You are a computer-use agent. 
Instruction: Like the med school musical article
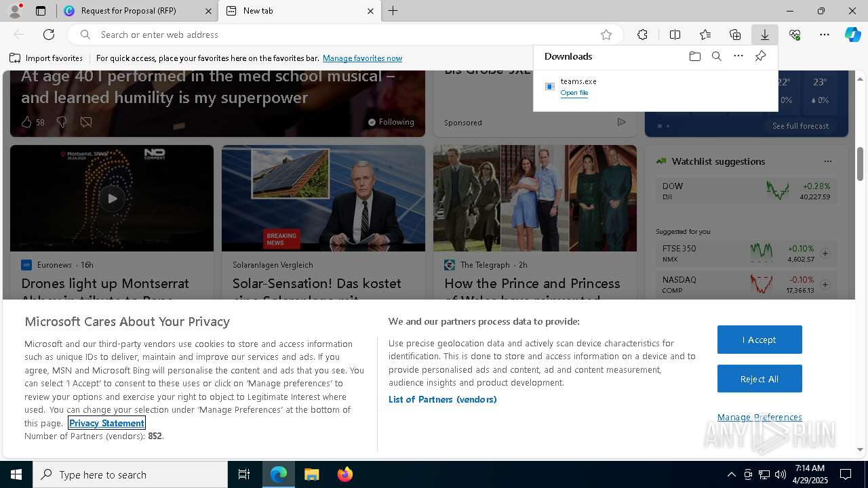(x=26, y=122)
